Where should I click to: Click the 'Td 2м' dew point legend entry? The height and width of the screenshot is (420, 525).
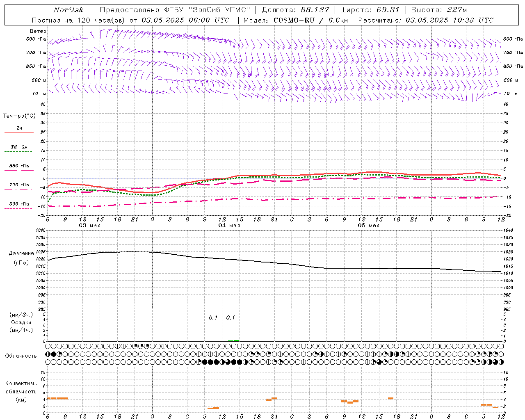pyautogui.click(x=19, y=147)
